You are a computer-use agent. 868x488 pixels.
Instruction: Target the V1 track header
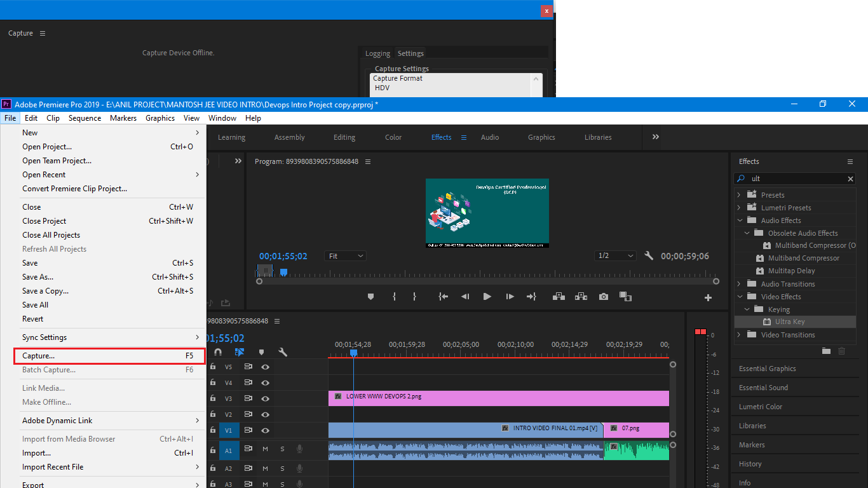[x=229, y=430]
